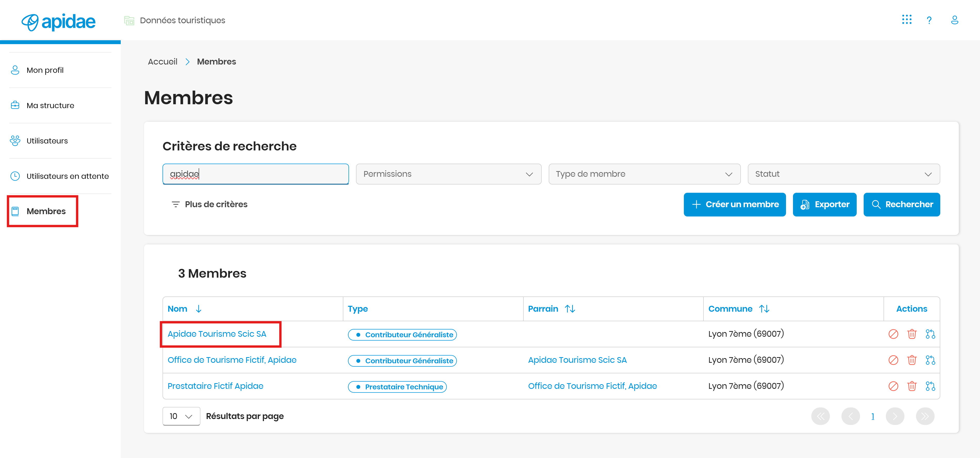Click the Données touristiques icon
The height and width of the screenshot is (458, 980).
click(x=129, y=20)
